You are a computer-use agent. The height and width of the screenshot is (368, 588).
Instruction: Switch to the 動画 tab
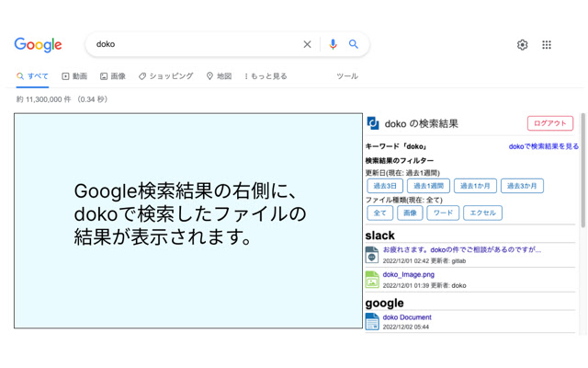click(74, 76)
